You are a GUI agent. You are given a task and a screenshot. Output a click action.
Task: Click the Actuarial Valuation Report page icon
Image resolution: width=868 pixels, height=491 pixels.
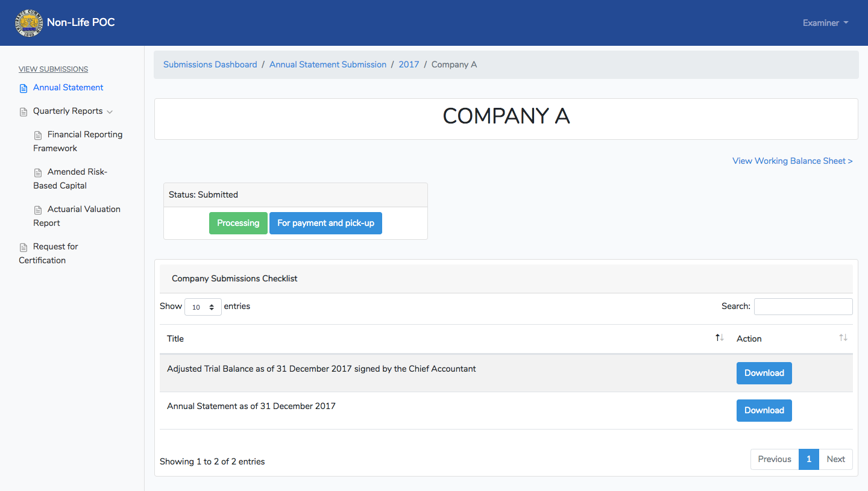tap(38, 210)
